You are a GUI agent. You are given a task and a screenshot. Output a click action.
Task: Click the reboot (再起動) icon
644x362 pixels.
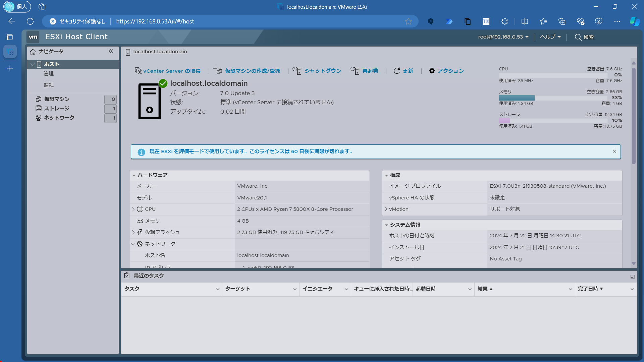[355, 70]
